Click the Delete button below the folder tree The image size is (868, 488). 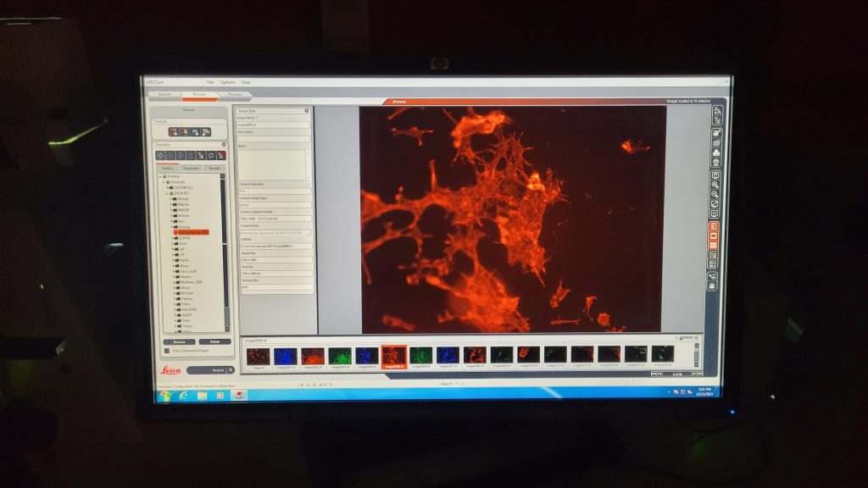click(214, 342)
